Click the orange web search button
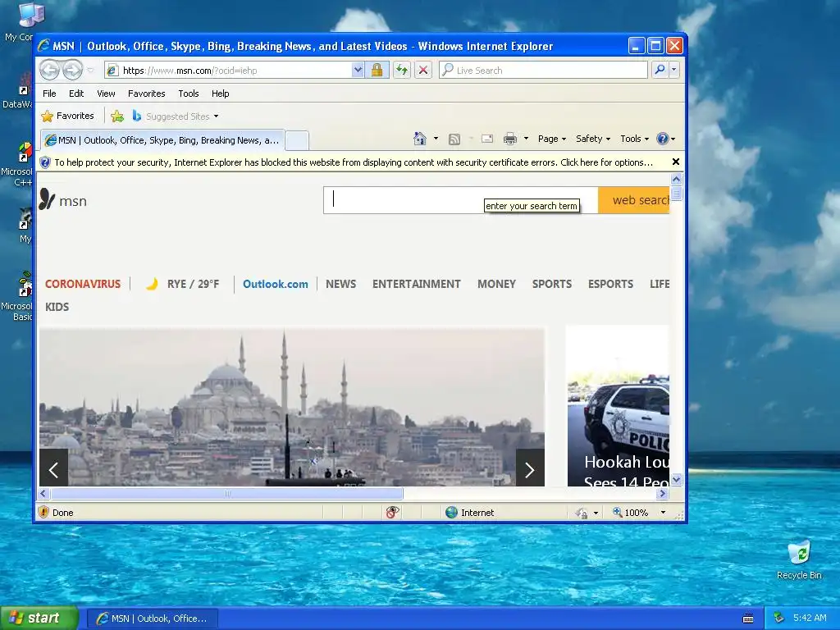840x630 pixels. 634,200
